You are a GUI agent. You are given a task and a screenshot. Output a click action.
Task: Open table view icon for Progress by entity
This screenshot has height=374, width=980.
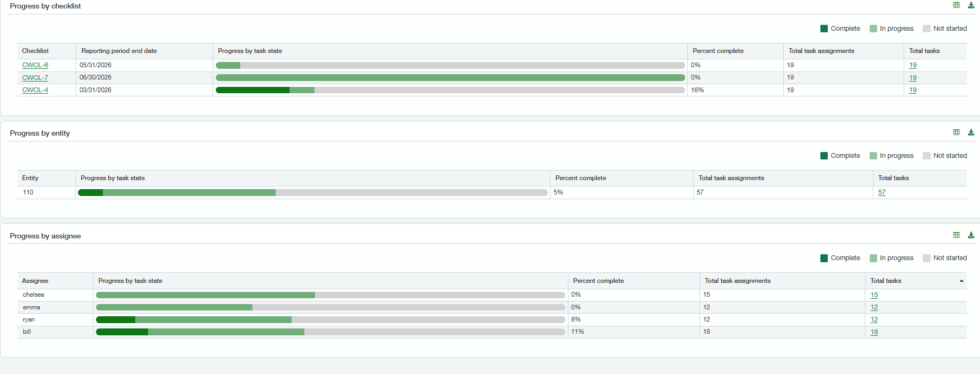956,132
